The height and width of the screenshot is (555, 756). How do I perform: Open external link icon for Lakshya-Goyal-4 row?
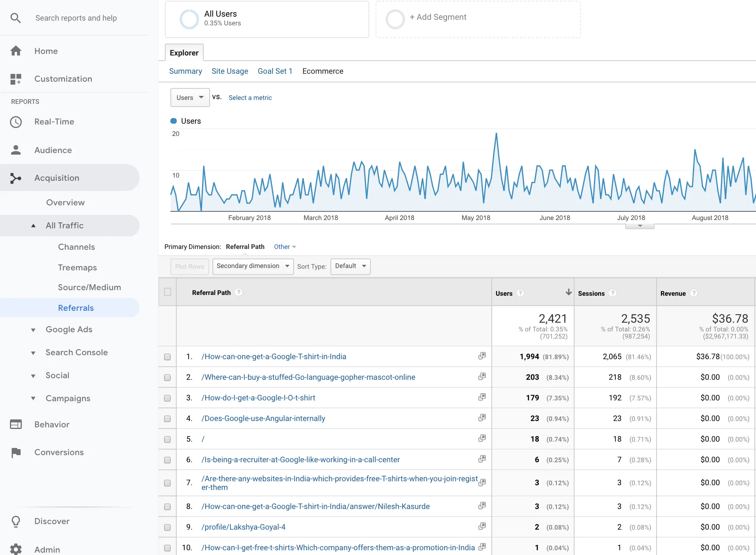482,526
